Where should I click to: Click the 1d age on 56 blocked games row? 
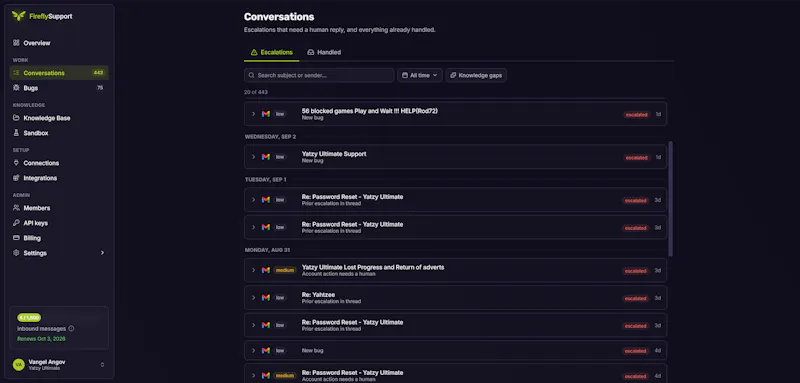(658, 114)
